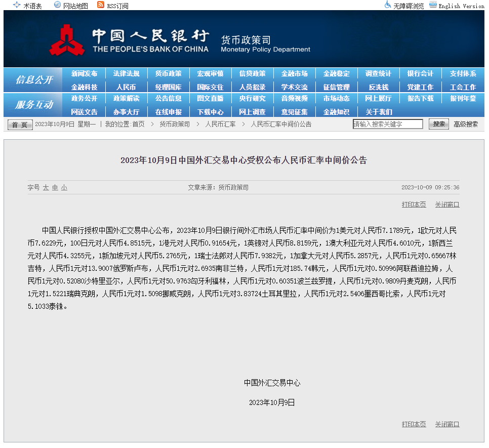This screenshot has width=489, height=448.
Task: Switch to English Version
Action: point(461,6)
